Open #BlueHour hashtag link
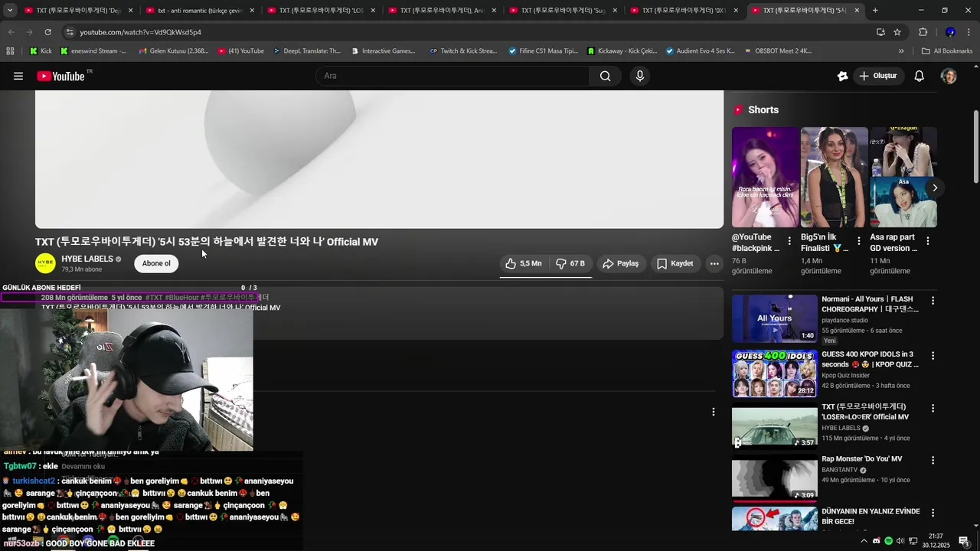The height and width of the screenshot is (551, 980). coord(182,298)
